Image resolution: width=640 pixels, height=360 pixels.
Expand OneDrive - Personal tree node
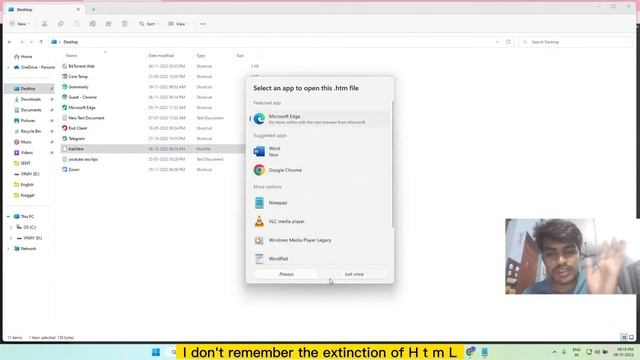(x=8, y=67)
